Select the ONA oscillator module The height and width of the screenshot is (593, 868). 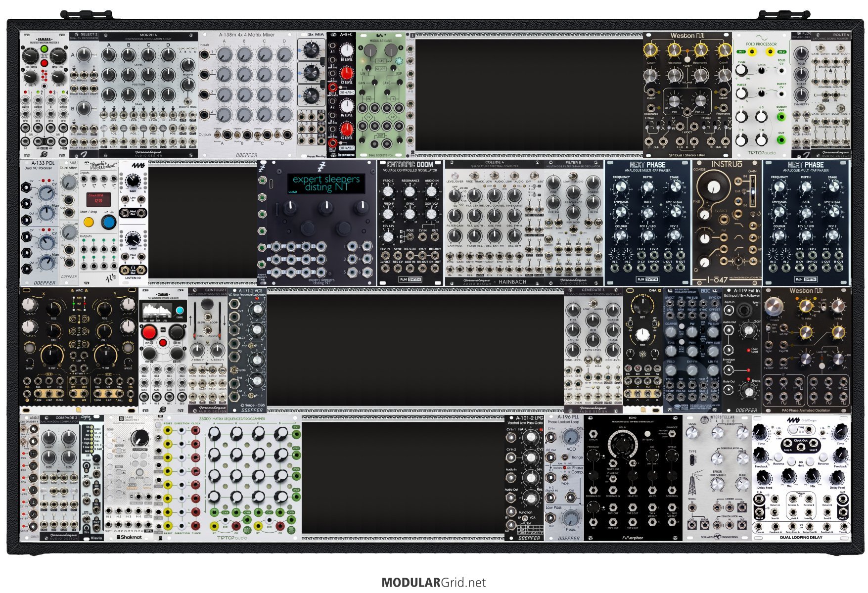[x=643, y=350]
